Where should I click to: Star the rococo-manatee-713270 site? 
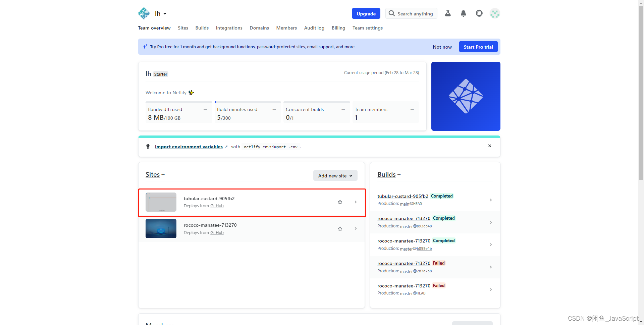[x=340, y=229]
